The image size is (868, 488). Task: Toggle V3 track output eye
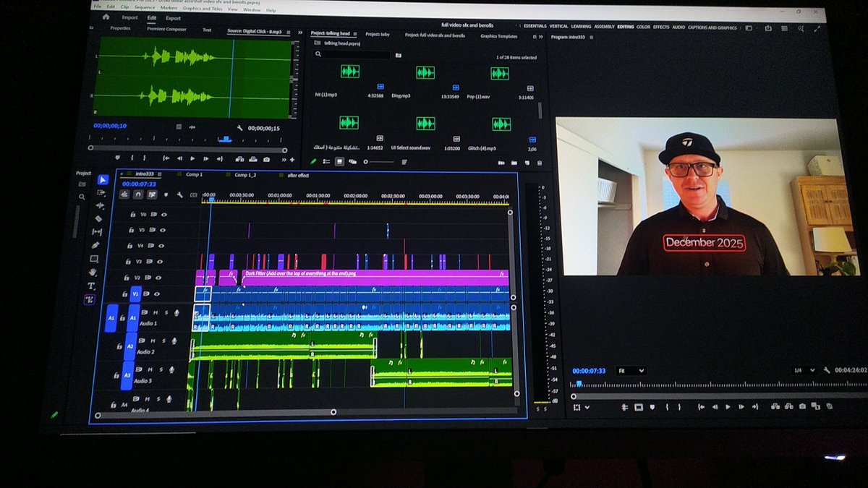tap(158, 261)
